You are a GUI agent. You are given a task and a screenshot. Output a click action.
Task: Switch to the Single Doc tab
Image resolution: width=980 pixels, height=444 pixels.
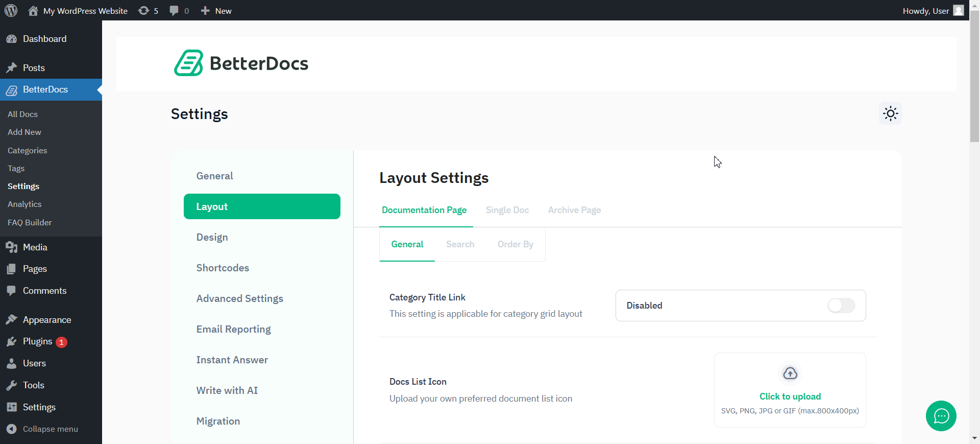(507, 210)
